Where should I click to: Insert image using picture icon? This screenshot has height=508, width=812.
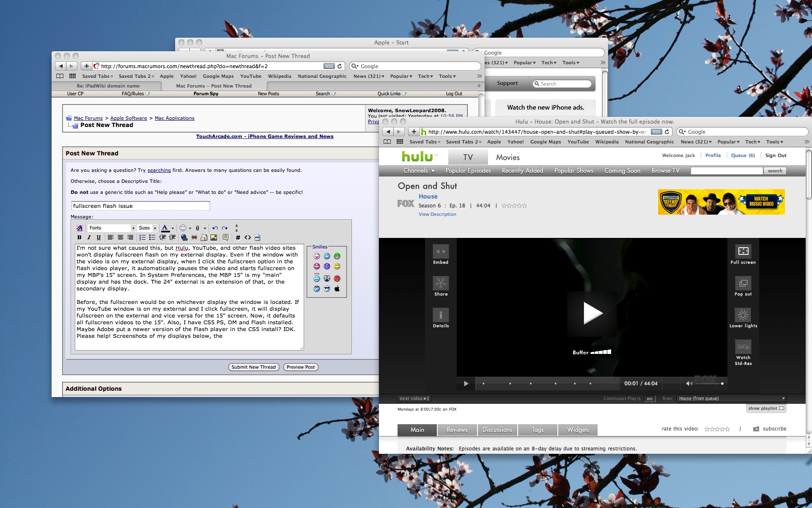pos(214,237)
